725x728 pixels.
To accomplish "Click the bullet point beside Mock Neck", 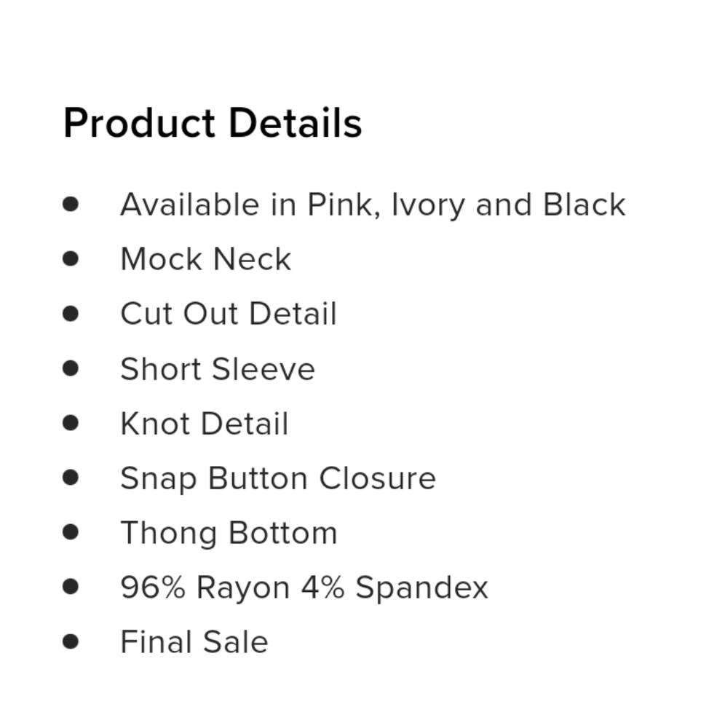I will [71, 258].
